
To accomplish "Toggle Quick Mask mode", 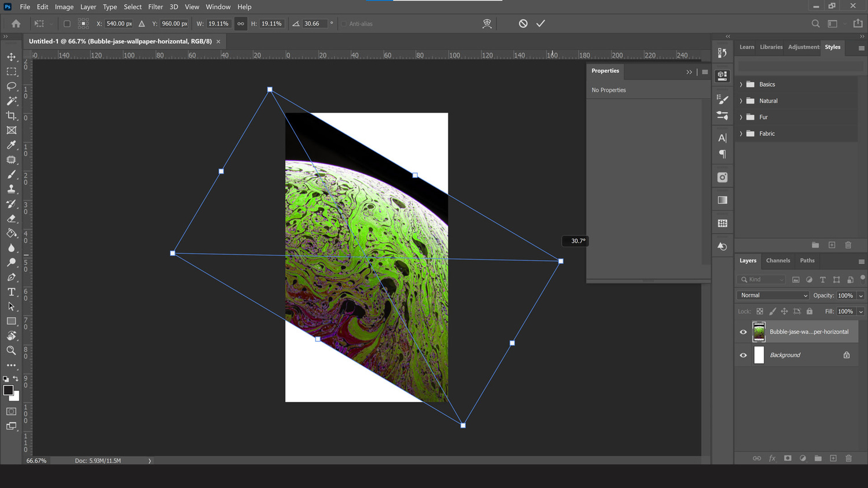I will [x=11, y=412].
